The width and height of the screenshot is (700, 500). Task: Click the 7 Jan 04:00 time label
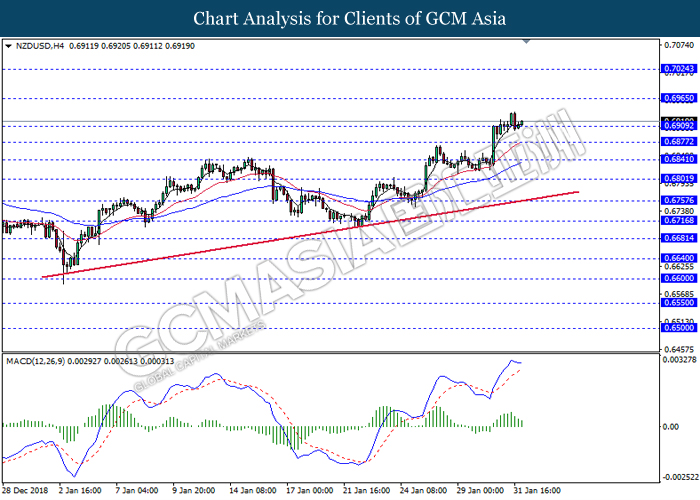(x=137, y=491)
